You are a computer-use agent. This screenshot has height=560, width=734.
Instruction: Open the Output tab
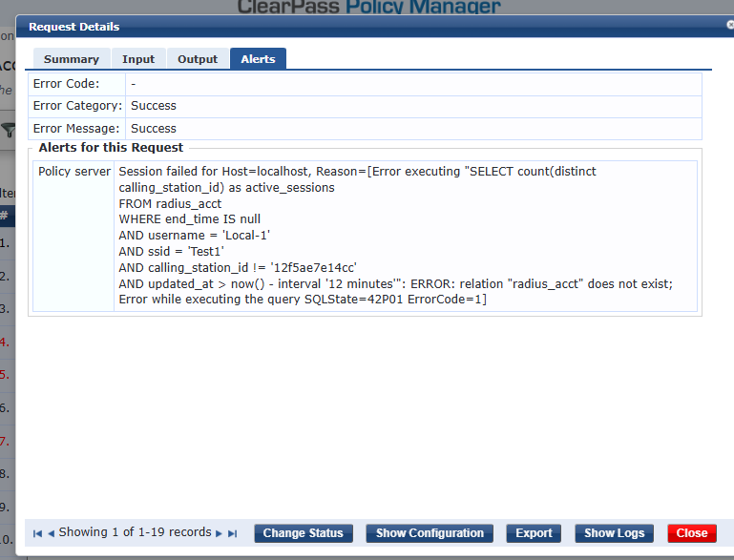tap(198, 59)
